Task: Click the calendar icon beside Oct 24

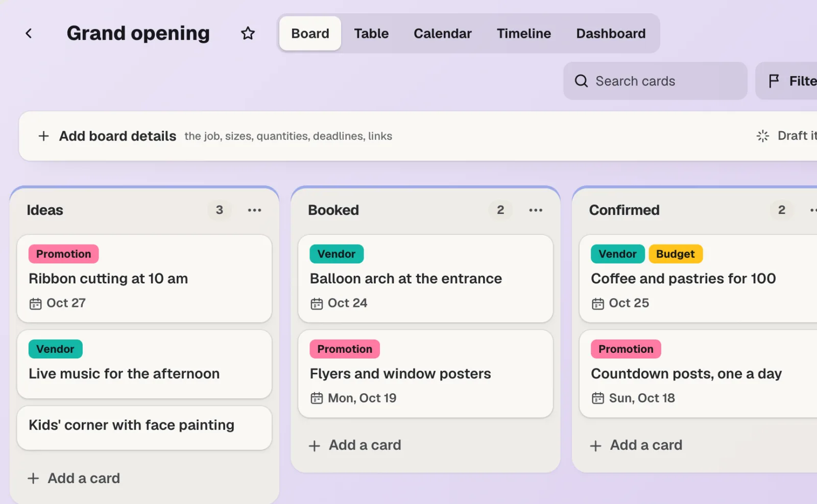Action: tap(317, 304)
